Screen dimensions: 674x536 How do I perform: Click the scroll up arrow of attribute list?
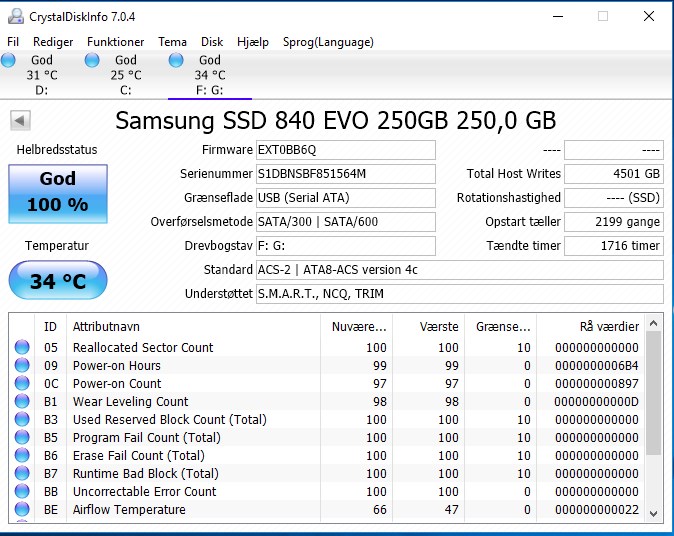pyautogui.click(x=653, y=323)
